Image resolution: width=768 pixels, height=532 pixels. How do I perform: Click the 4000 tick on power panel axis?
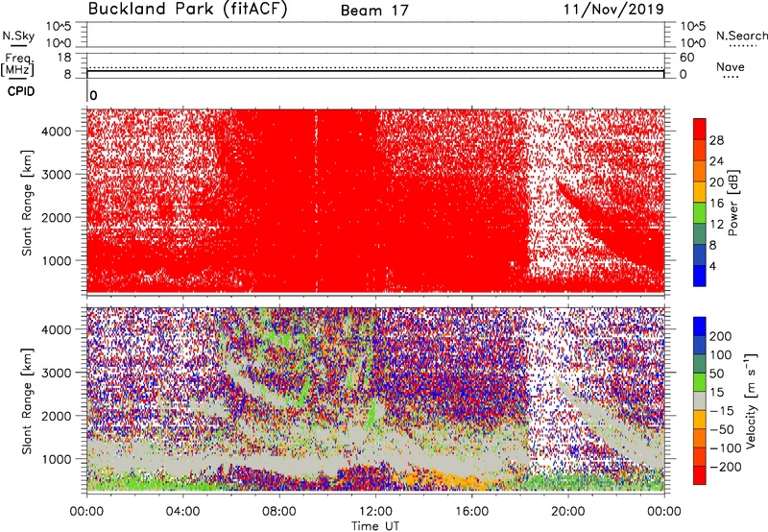tap(57, 132)
